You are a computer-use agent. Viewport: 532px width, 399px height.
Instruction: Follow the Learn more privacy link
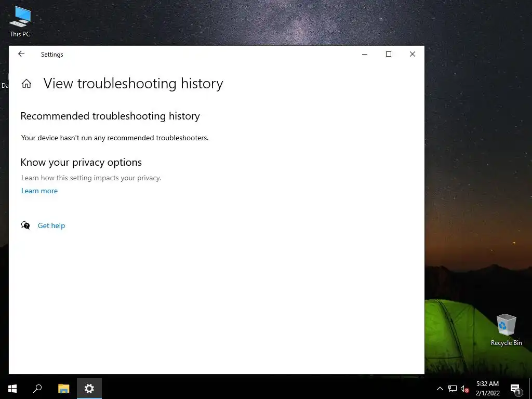coord(39,191)
